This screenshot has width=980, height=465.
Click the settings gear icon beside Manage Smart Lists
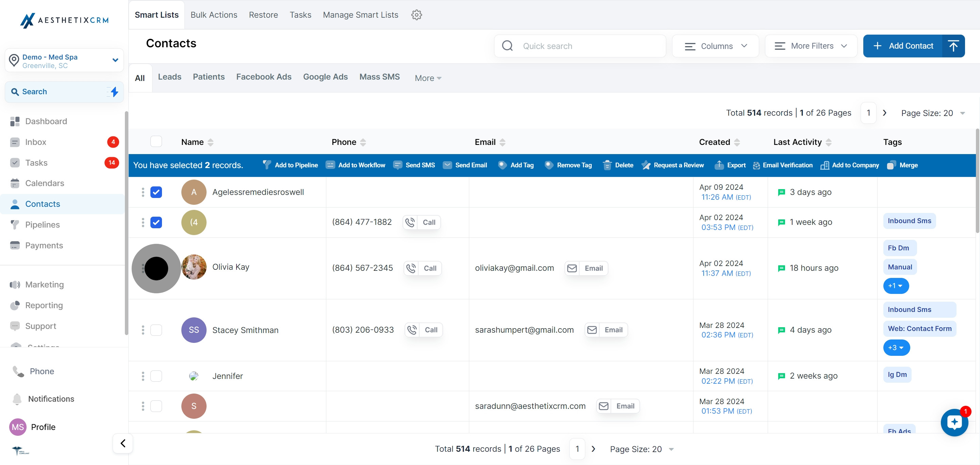[x=416, y=15]
